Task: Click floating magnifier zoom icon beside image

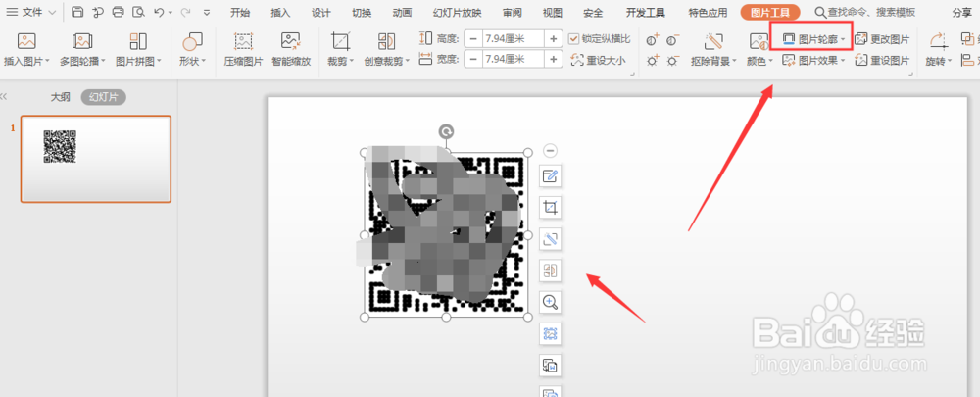Action: 550,302
